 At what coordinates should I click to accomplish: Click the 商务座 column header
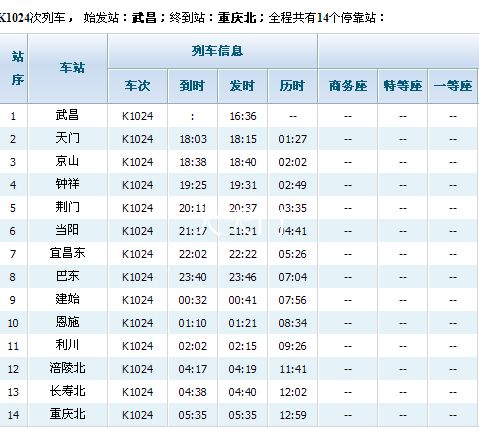point(348,86)
